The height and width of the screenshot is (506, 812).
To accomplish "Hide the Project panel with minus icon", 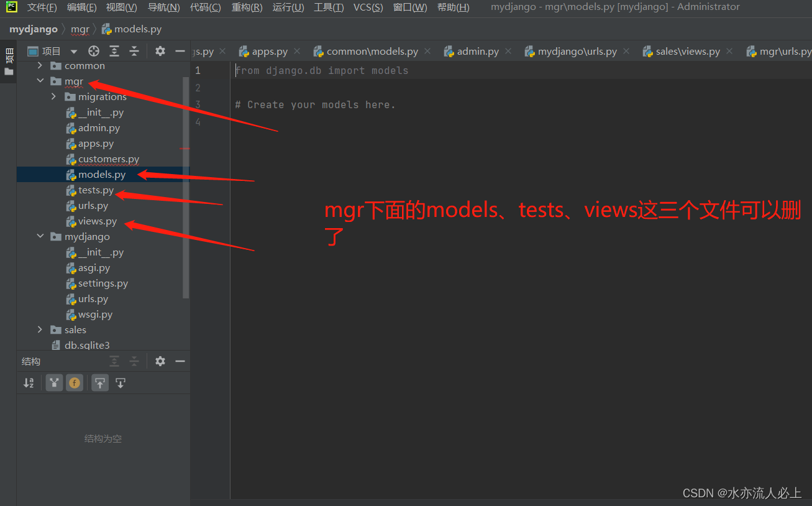I will 180,51.
